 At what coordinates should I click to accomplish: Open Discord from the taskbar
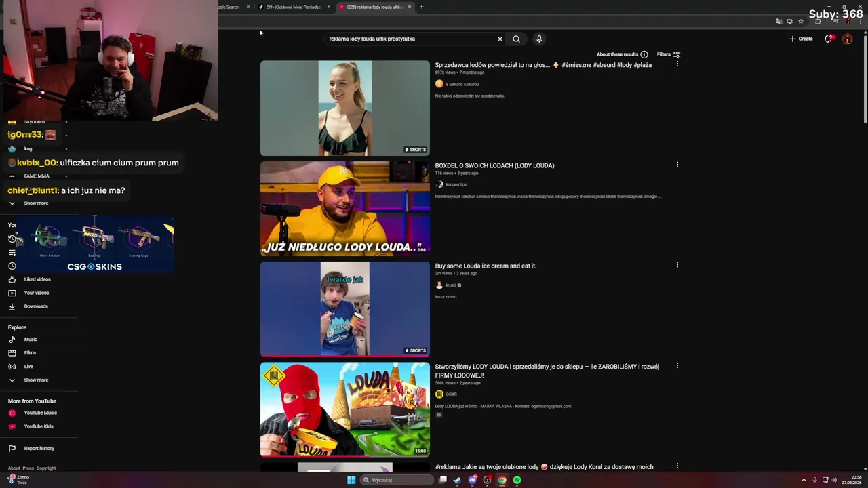472,480
